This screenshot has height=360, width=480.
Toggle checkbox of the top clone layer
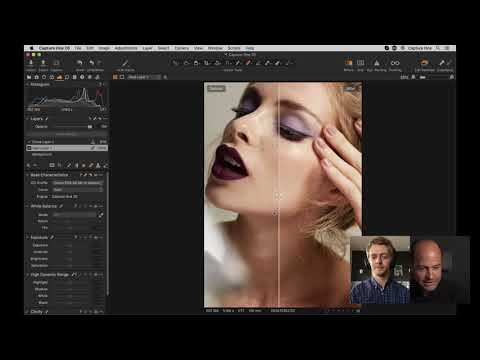click(x=29, y=142)
